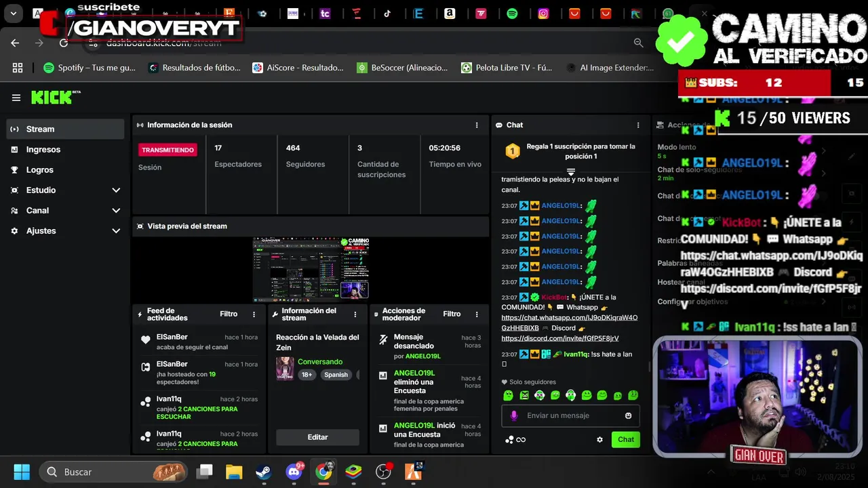Viewport: 868px width, 488px height.
Task: Open the hamburger menu beside Kick logo
Action: [x=16, y=98]
